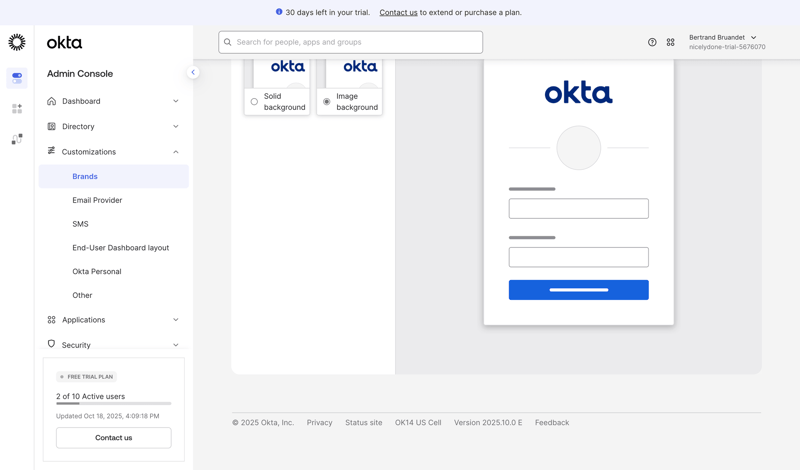Click the Dashboard home icon
800x470 pixels.
pyautogui.click(x=52, y=101)
